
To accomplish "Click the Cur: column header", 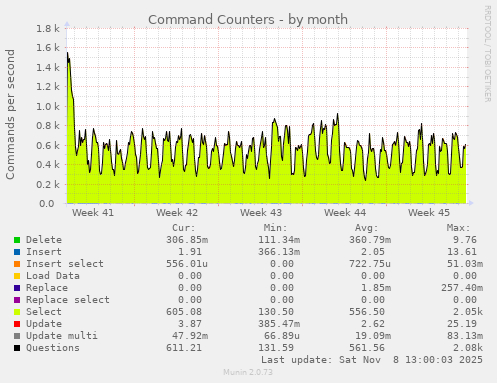I will [x=184, y=228].
